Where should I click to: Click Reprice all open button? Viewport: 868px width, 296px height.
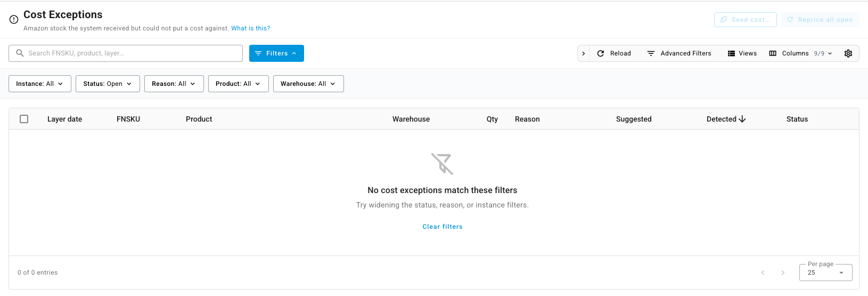(x=820, y=20)
